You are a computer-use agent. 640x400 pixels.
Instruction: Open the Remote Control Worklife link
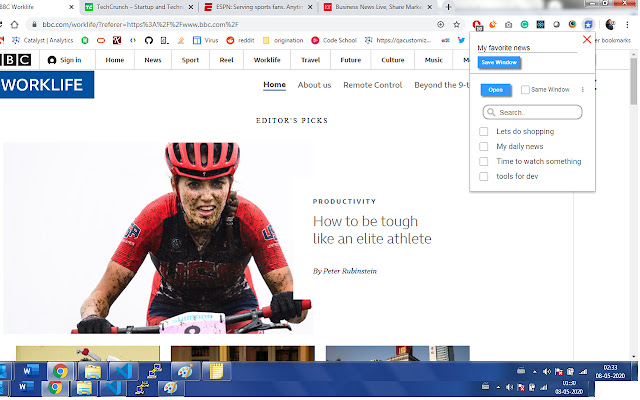pyautogui.click(x=373, y=85)
